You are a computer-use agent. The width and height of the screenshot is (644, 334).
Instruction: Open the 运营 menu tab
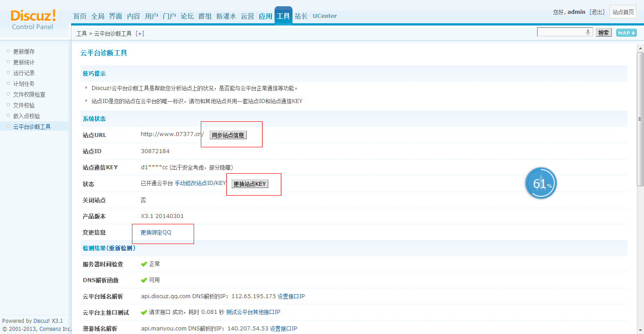(247, 16)
